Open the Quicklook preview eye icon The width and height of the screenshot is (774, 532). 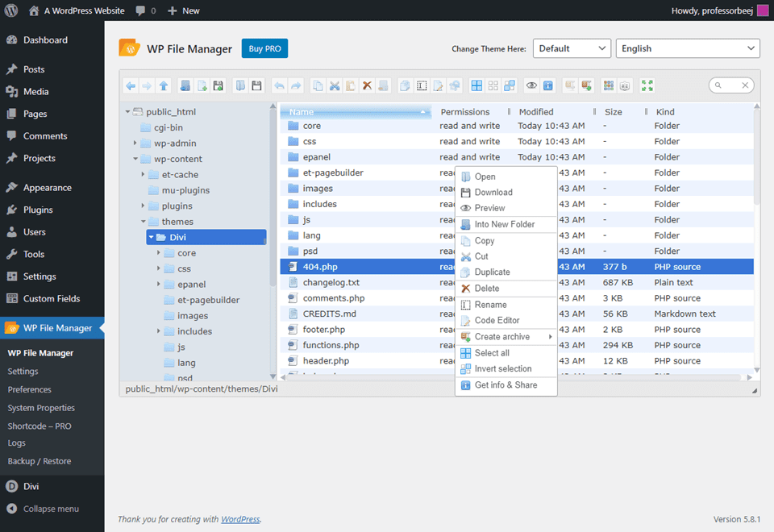pyautogui.click(x=531, y=85)
